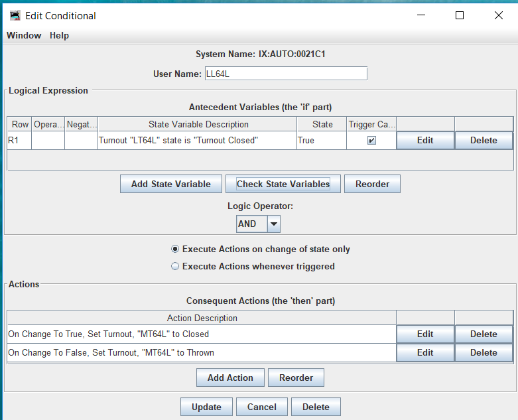This screenshot has height=420, width=518.
Task: Click the Opera... column header
Action: click(x=48, y=124)
